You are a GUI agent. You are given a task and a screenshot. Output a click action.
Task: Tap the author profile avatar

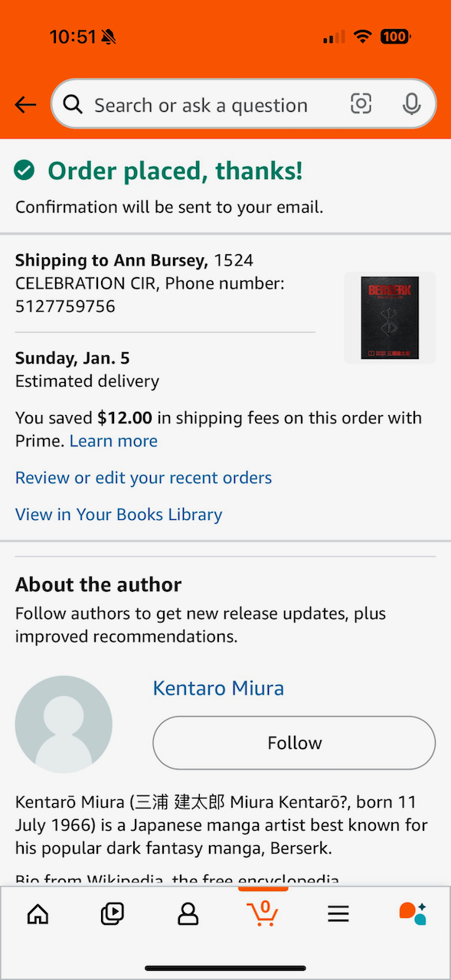pyautogui.click(x=64, y=724)
